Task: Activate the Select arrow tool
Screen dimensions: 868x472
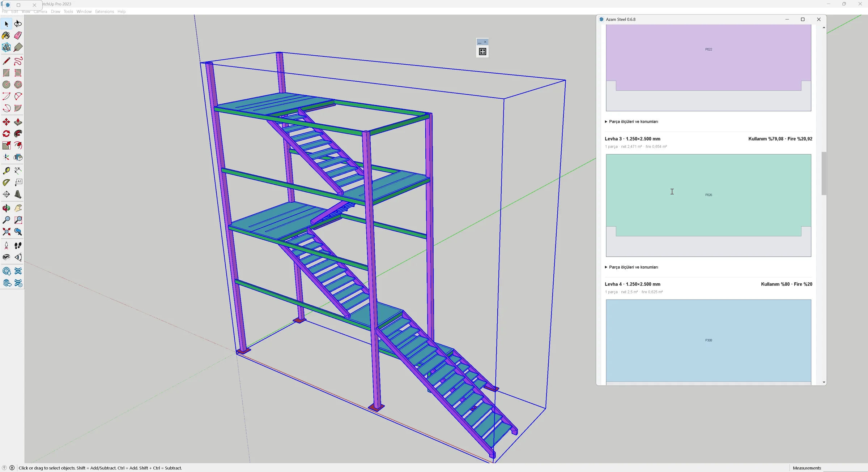Action: tap(7, 24)
